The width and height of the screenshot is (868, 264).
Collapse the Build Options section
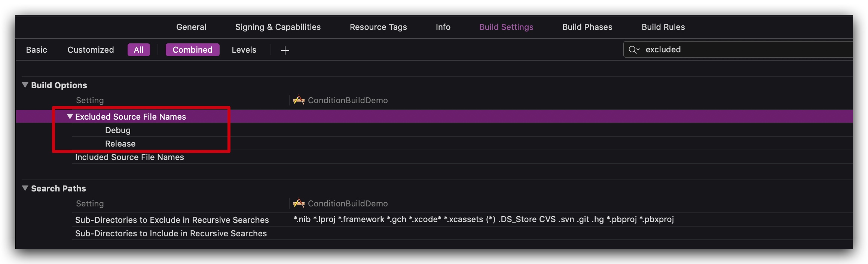pos(25,85)
